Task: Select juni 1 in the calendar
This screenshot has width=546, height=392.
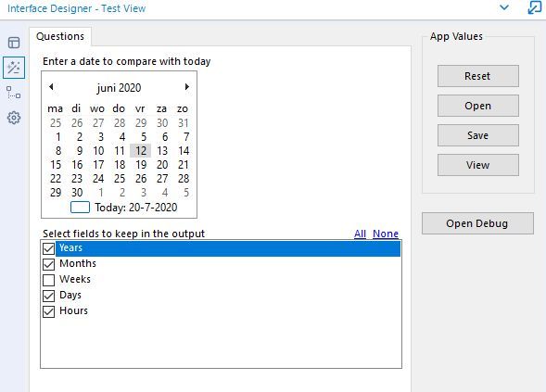Action: coord(57,137)
